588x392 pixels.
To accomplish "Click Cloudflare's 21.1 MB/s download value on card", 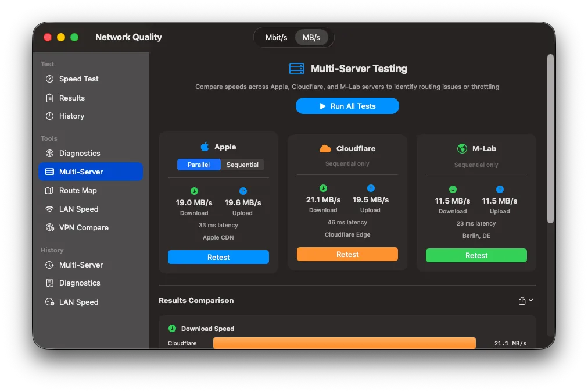I will 323,199.
